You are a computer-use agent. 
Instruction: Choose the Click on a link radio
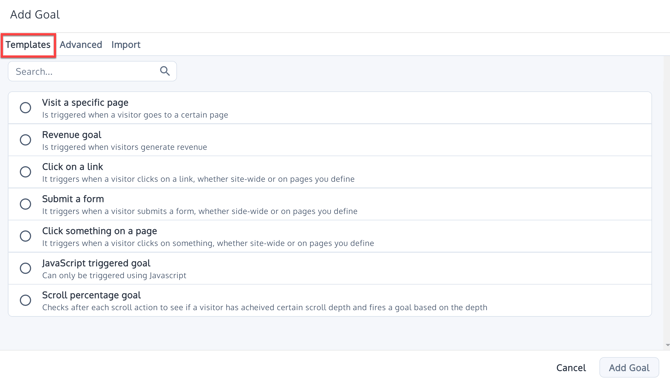coord(26,172)
